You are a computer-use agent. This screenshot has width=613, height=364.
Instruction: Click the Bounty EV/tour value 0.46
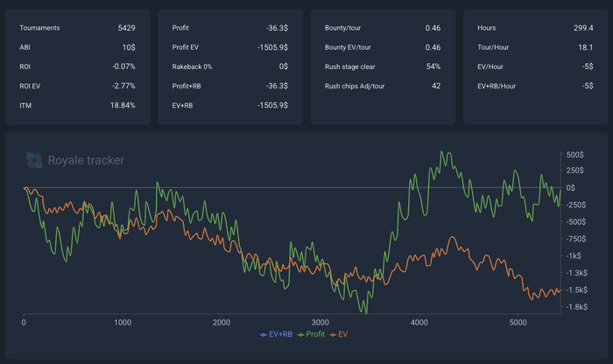[x=433, y=47]
